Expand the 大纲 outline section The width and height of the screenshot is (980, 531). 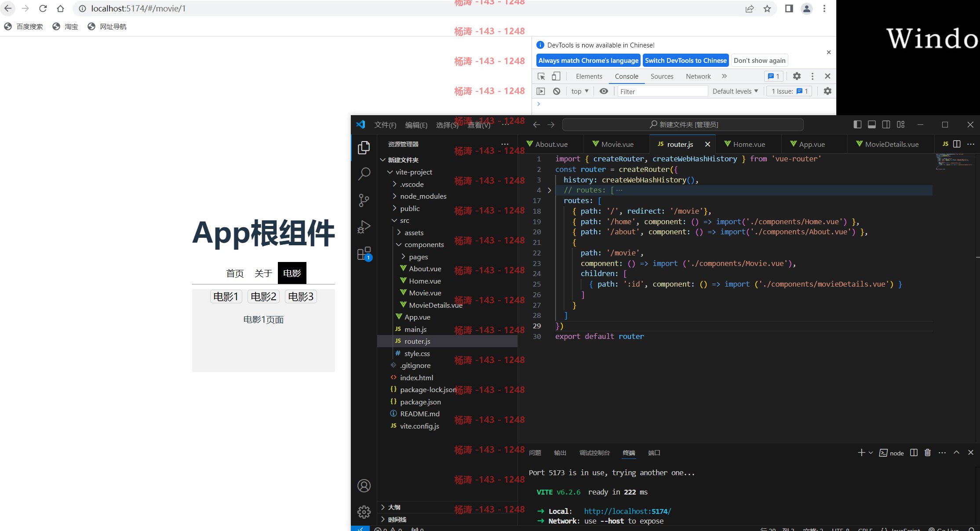tap(447, 507)
